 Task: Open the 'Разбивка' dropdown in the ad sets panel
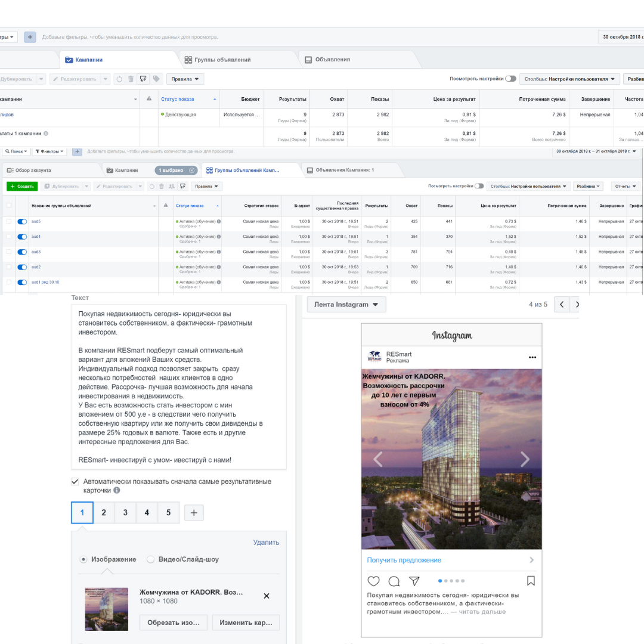coord(588,187)
